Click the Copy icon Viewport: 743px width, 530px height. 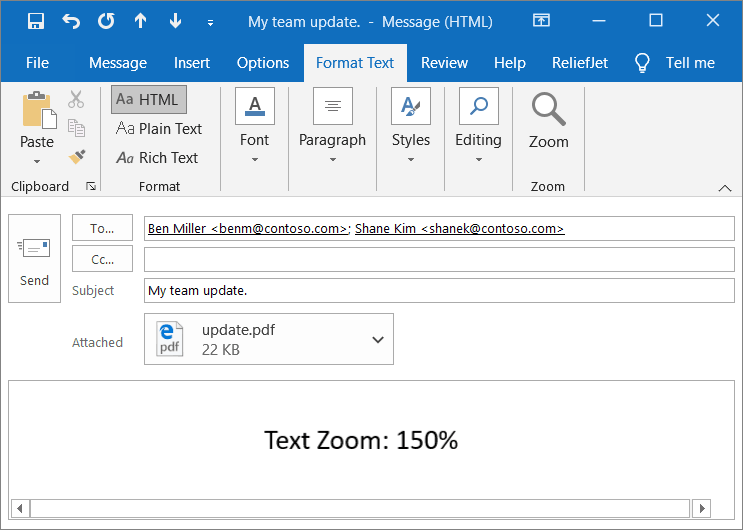coord(76,128)
